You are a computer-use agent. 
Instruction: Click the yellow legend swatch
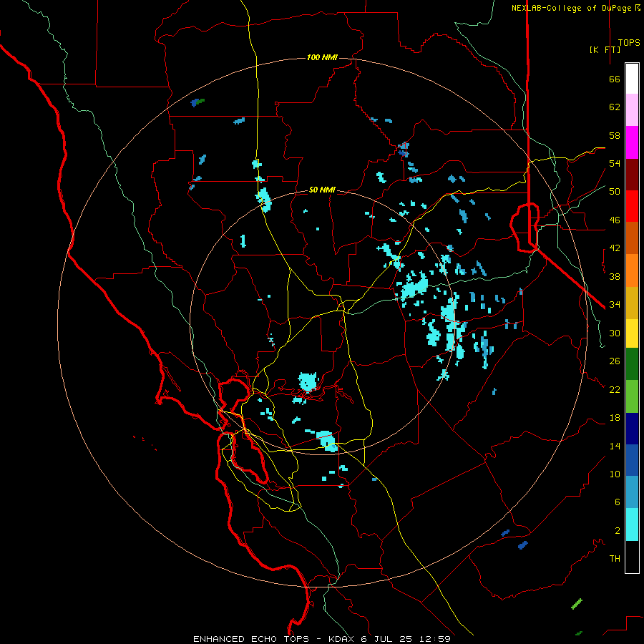(632, 333)
